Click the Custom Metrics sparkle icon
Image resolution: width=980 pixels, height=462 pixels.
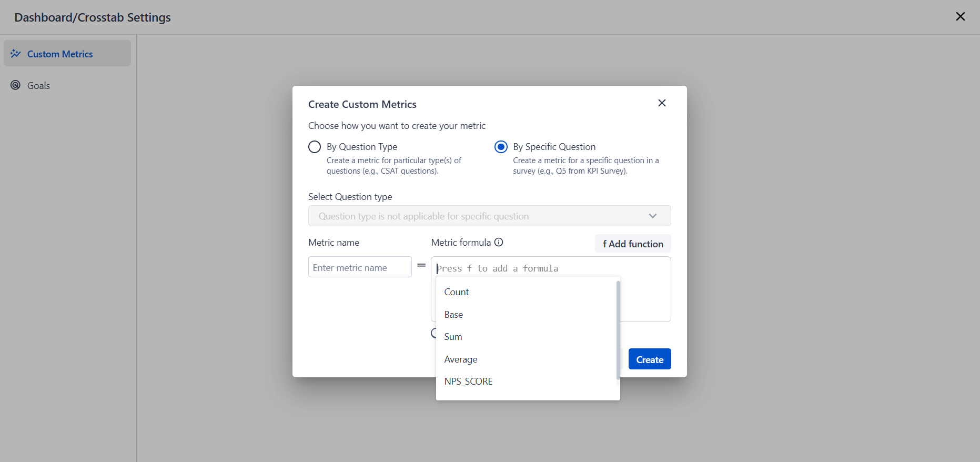(16, 54)
